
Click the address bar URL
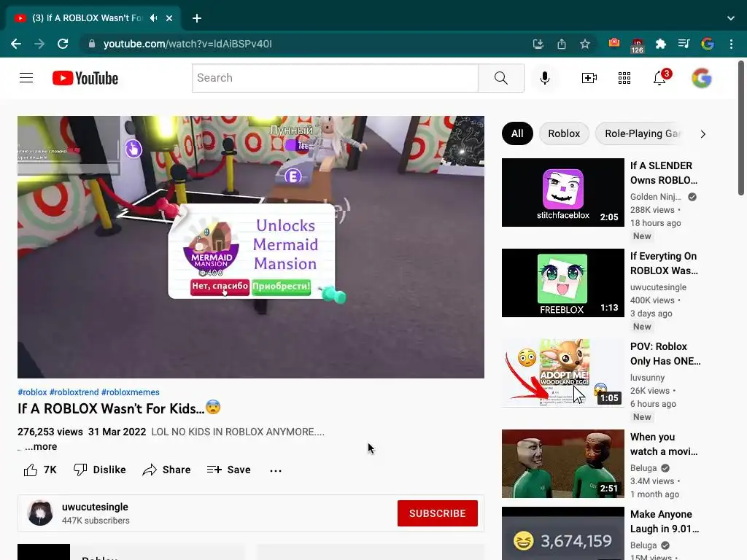tap(187, 44)
